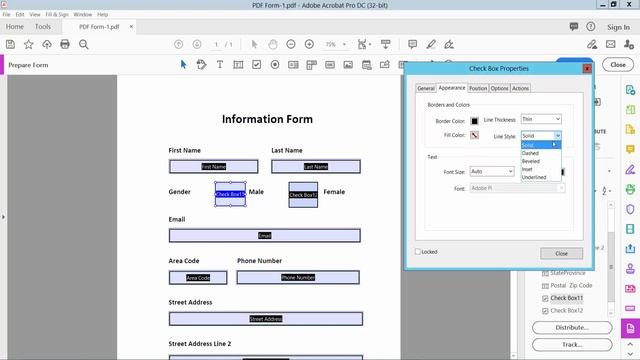
Task: Add a Date field
Action: (x=367, y=64)
